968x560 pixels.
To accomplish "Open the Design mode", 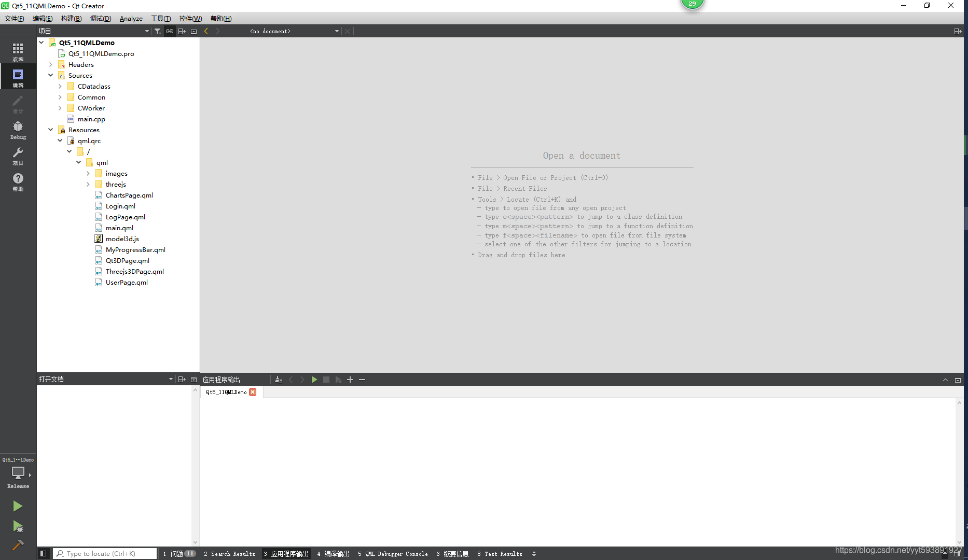I will tap(18, 103).
